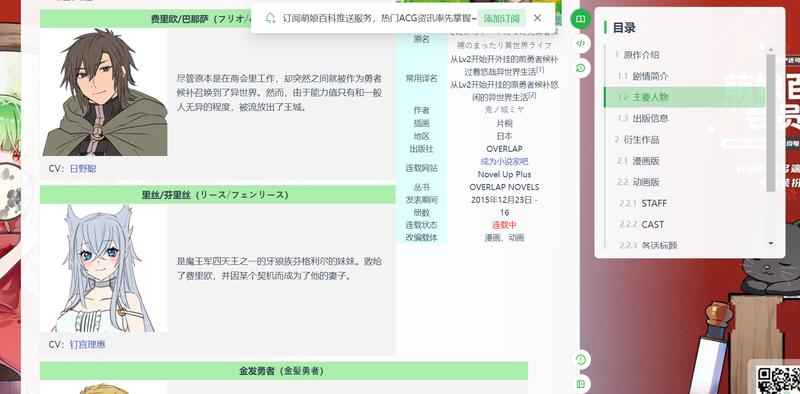Screen dimensions: 800x394
Task: Click 添加订阅 subscribe button
Action: (x=502, y=18)
